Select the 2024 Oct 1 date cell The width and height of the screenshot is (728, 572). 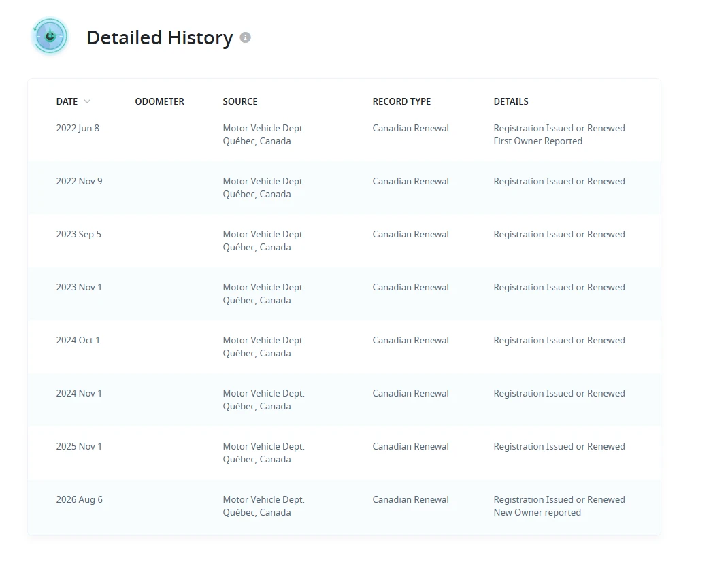pyautogui.click(x=78, y=340)
